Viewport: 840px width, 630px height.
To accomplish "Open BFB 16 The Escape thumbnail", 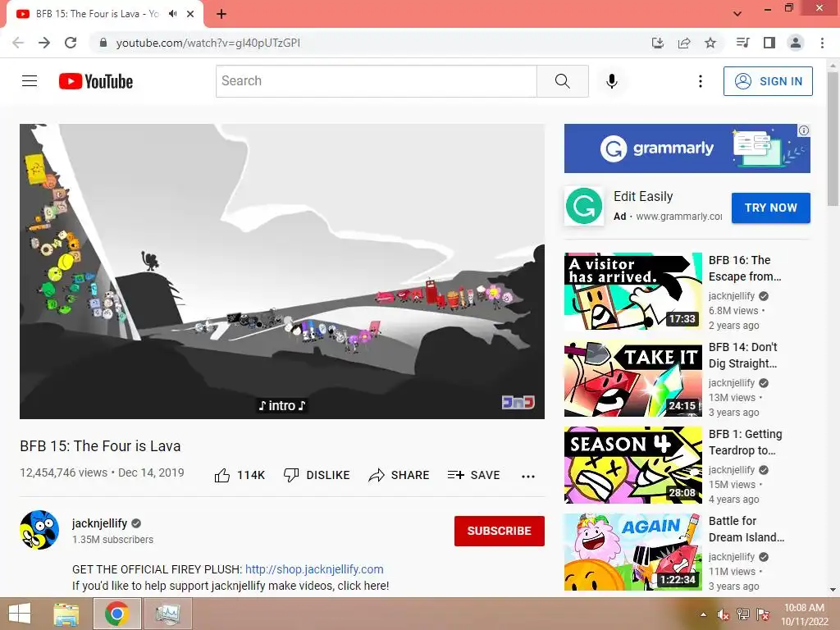I will point(632,291).
